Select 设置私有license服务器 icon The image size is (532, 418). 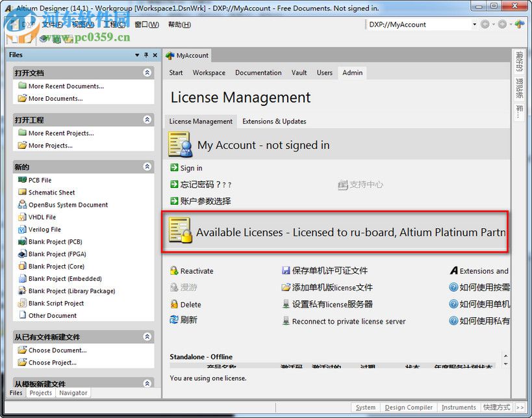[x=285, y=304]
